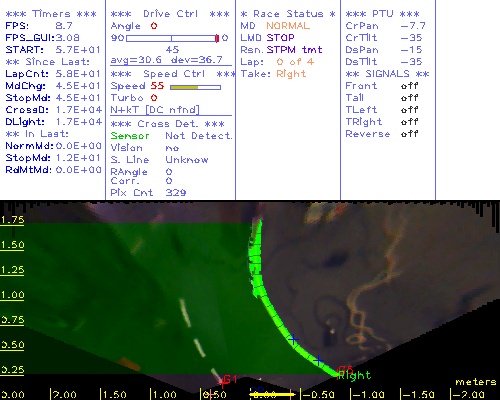Viewport: 500px width, 400px height.
Task: Click the red G1 cross marker
Action: point(222,382)
